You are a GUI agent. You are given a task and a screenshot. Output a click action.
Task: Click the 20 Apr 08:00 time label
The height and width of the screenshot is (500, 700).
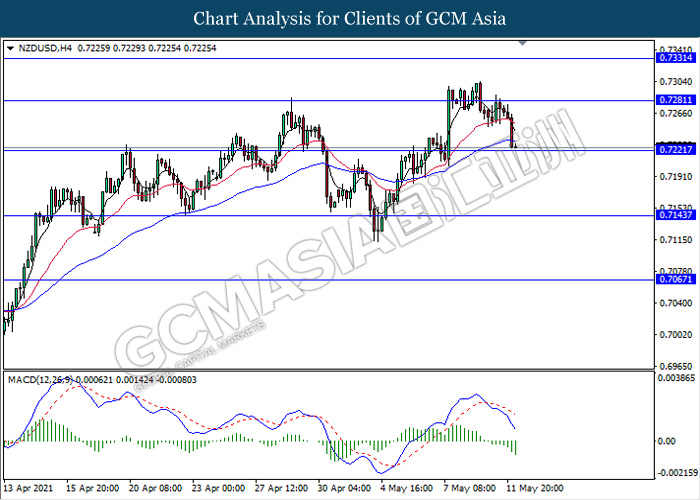(x=155, y=488)
